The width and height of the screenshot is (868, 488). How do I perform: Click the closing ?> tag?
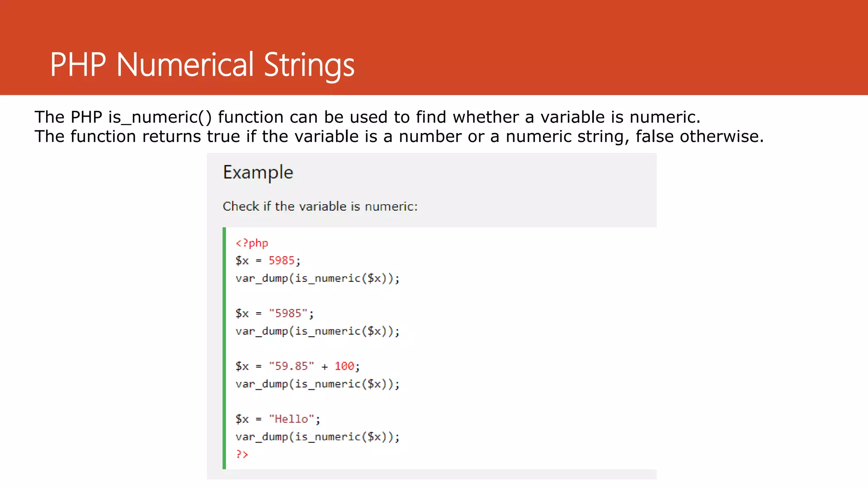tap(242, 454)
